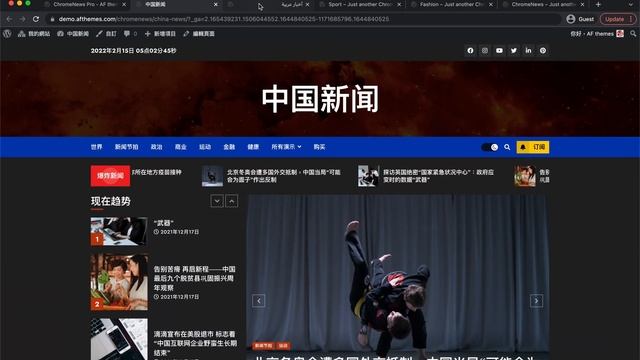This screenshot has width=640, height=360.
Task: Click the red 爆炸新闻 breaking news label
Action: (x=110, y=176)
